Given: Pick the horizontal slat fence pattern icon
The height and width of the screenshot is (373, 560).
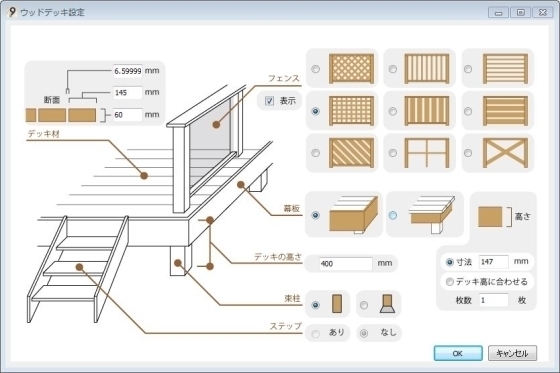Looking at the screenshot, I should click(x=505, y=68).
